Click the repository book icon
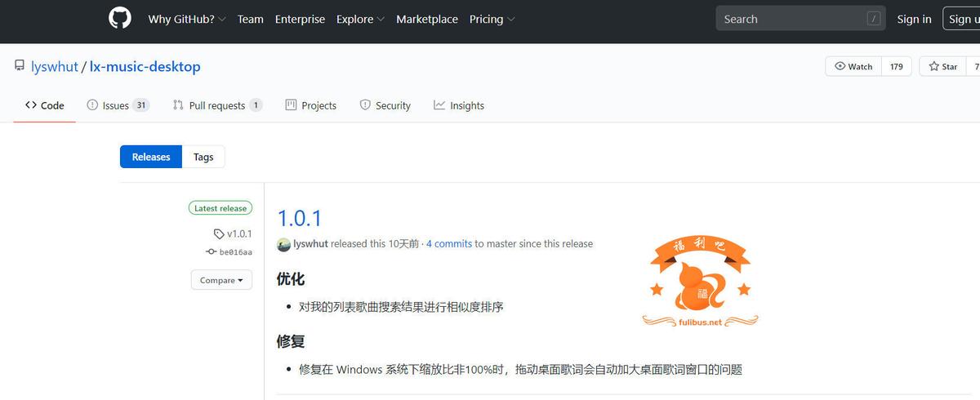Image resolution: width=980 pixels, height=400 pixels. tap(20, 66)
